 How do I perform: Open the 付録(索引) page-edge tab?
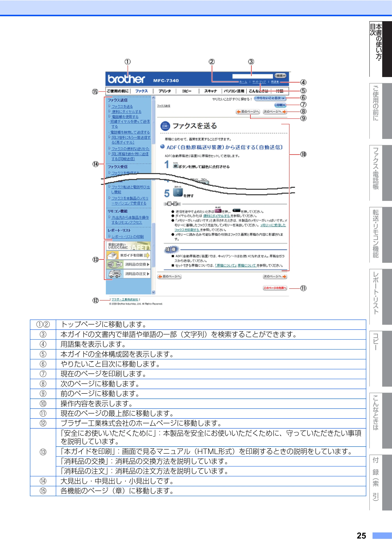380,482
